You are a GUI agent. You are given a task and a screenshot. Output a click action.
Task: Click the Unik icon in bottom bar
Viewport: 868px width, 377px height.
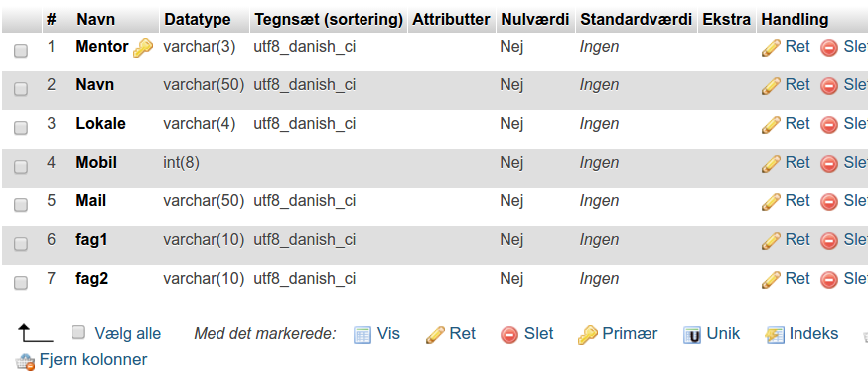[692, 335]
